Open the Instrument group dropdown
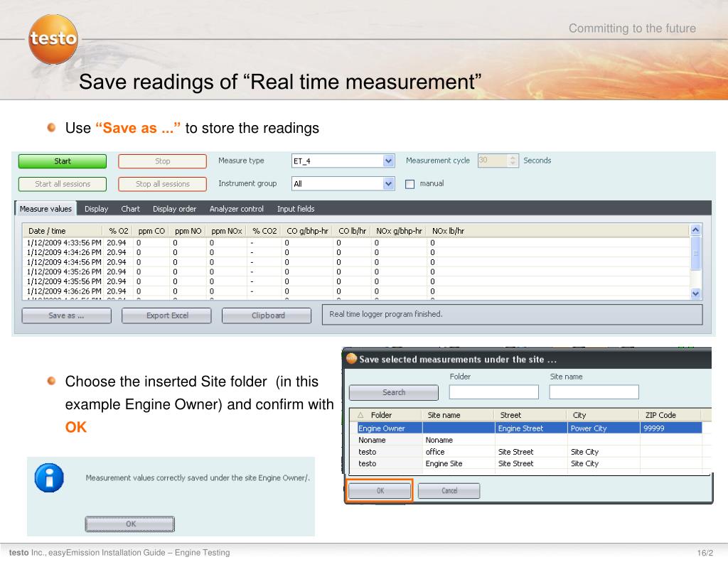 pyautogui.click(x=389, y=184)
